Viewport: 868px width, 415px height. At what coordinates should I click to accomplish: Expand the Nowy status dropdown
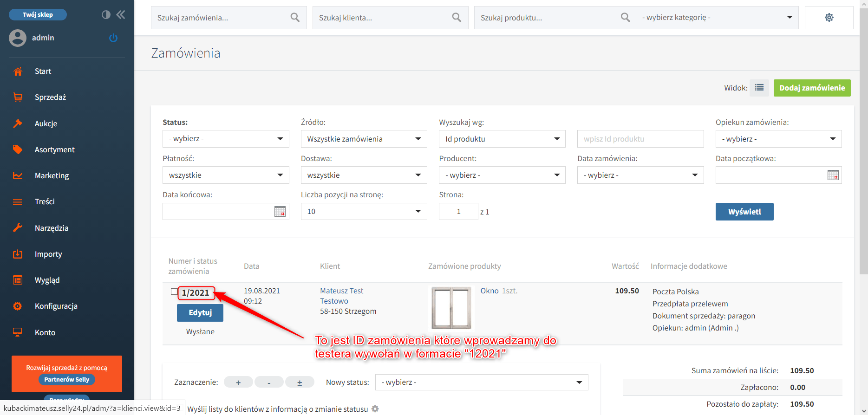click(x=482, y=383)
